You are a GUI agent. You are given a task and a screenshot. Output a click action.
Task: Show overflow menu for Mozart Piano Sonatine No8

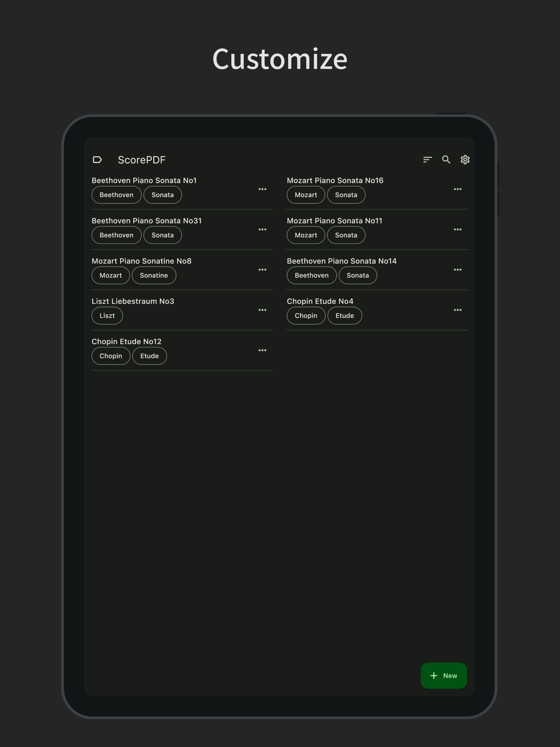262,270
